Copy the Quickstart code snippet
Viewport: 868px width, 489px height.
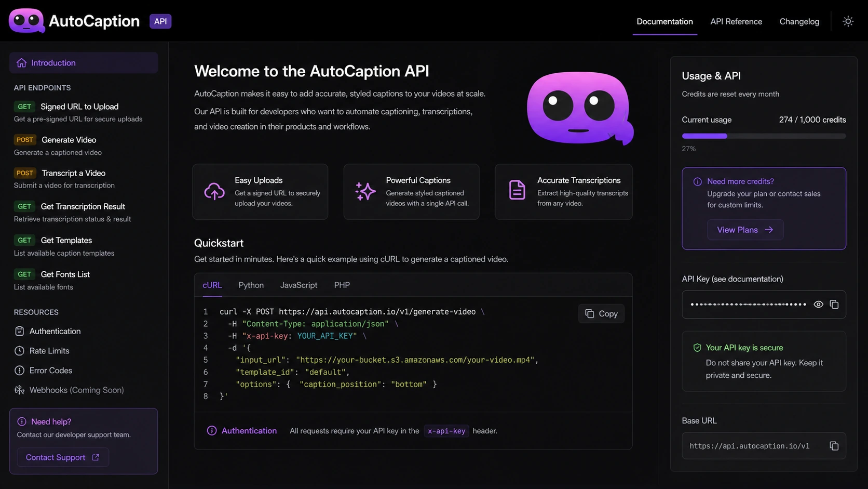pyautogui.click(x=601, y=314)
